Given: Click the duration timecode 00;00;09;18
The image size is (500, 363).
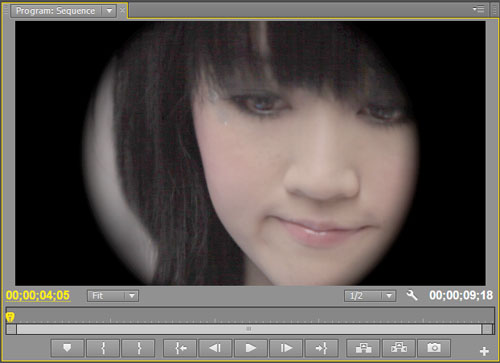Looking at the screenshot, I should (x=461, y=295).
